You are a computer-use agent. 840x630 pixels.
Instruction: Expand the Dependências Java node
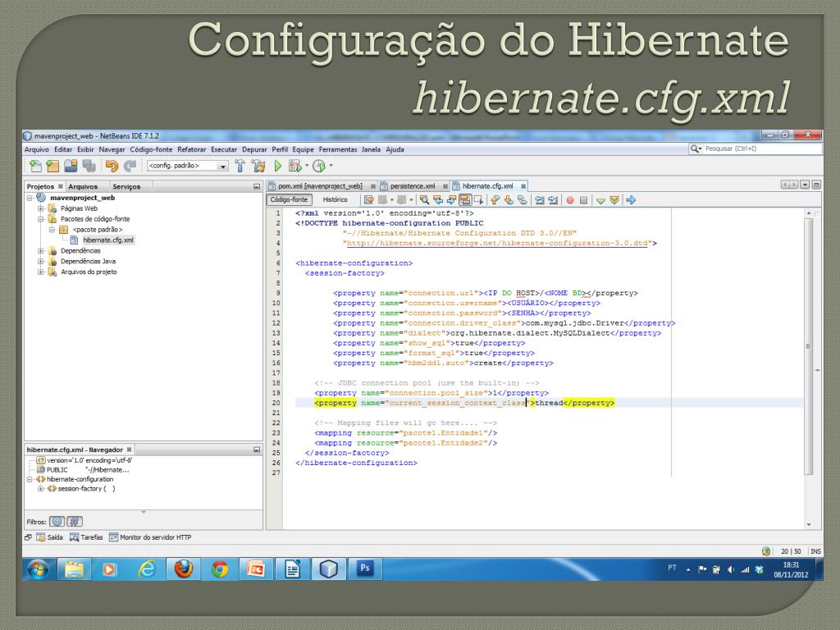coord(41,262)
